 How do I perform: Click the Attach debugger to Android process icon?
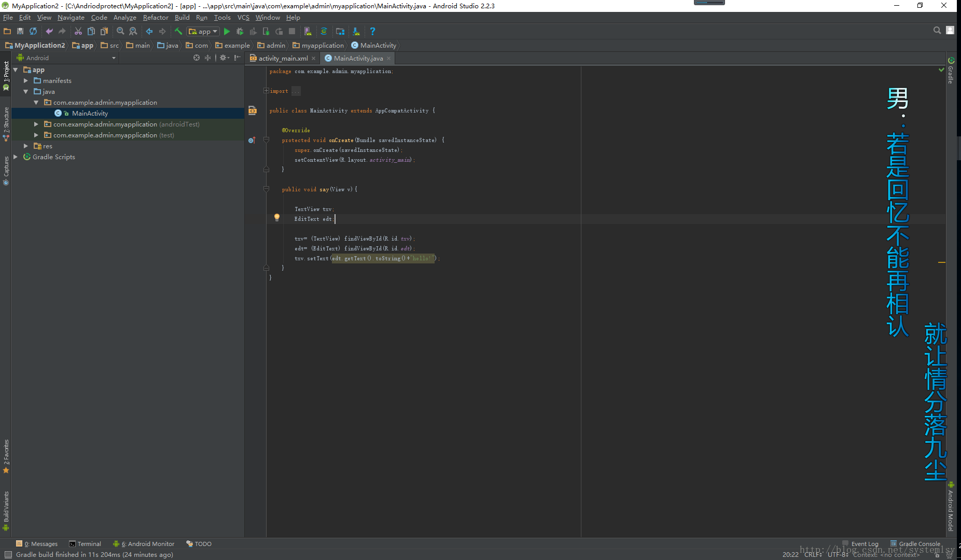[x=266, y=31]
